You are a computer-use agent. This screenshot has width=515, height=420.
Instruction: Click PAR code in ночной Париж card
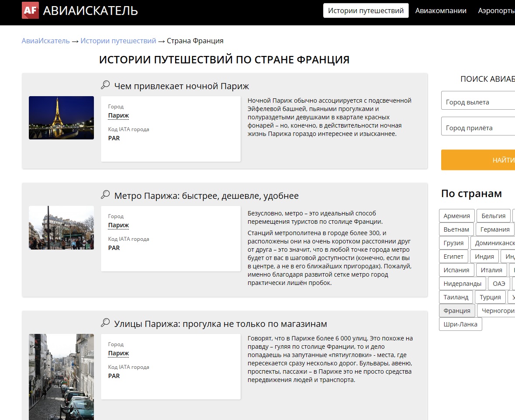point(114,139)
